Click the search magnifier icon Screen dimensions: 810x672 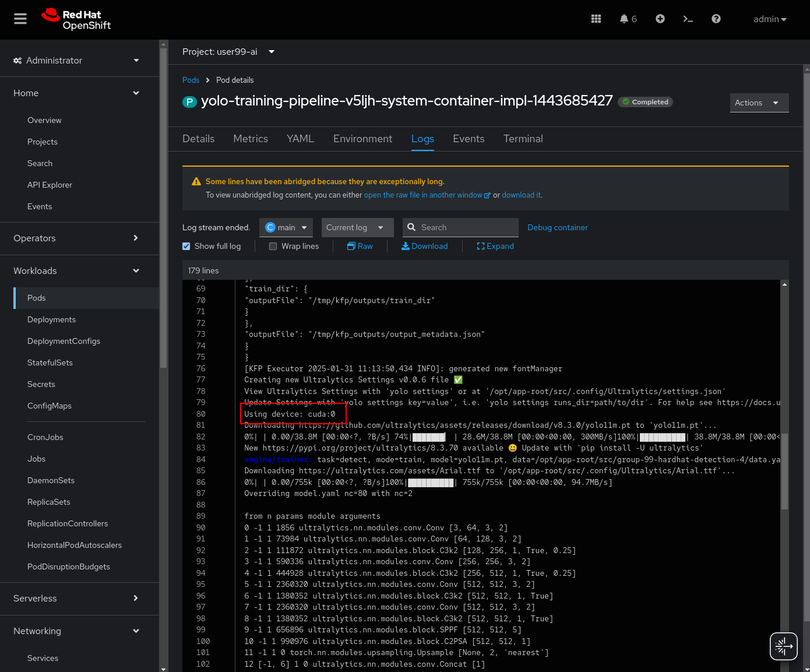pyautogui.click(x=411, y=227)
